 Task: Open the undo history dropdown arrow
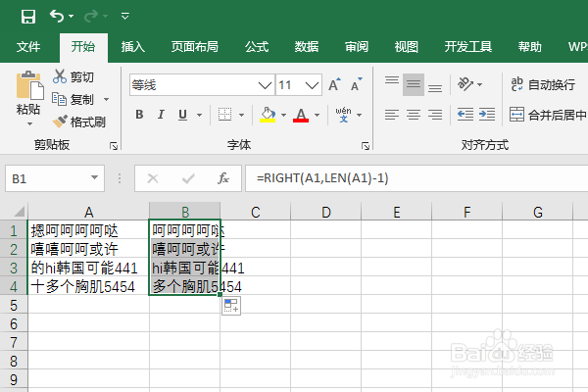coord(71,17)
